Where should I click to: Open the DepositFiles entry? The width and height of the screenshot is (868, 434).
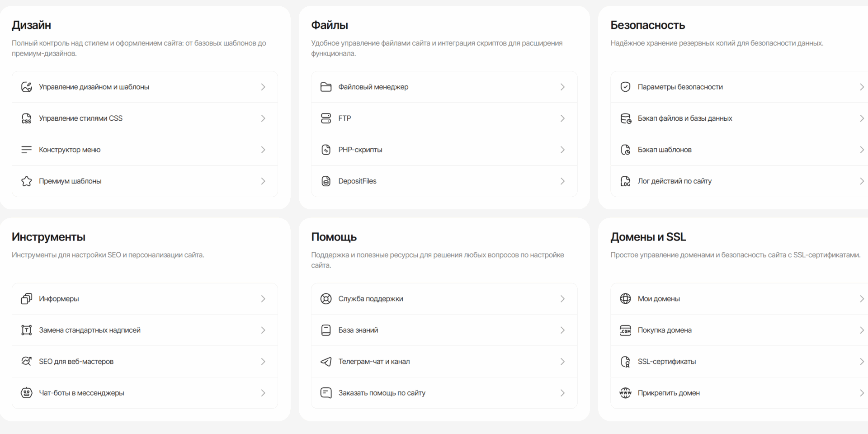pyautogui.click(x=357, y=181)
